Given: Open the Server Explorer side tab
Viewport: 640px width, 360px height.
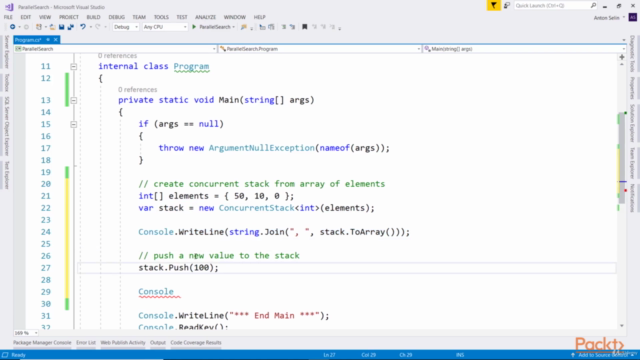Looking at the screenshot, I should 7,51.
